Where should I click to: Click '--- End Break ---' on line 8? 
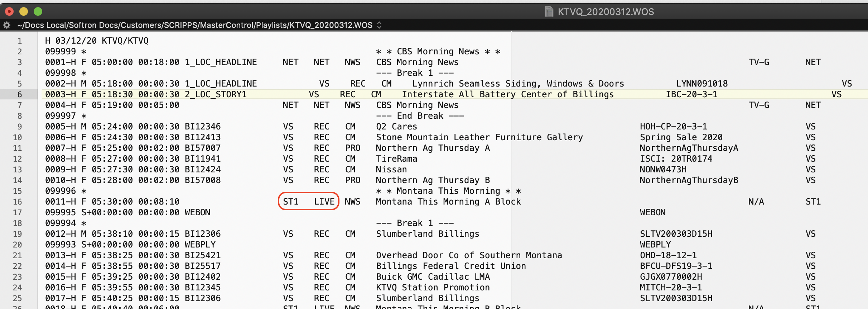coord(420,116)
